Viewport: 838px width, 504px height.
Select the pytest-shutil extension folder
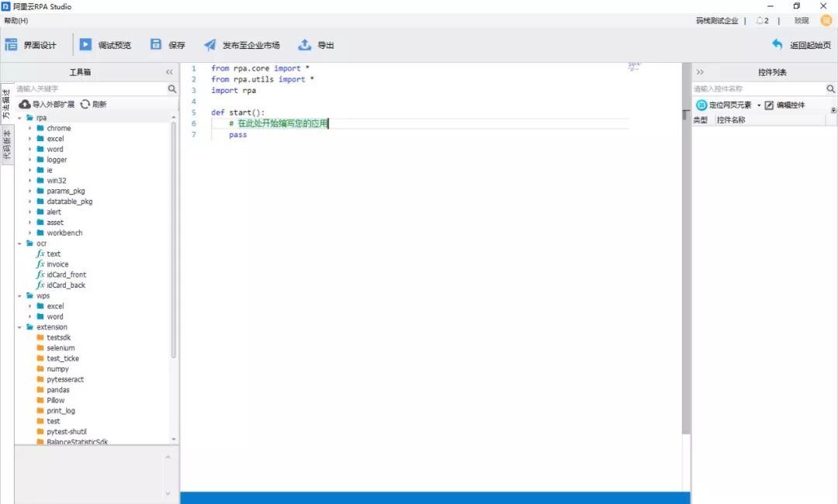(x=61, y=431)
